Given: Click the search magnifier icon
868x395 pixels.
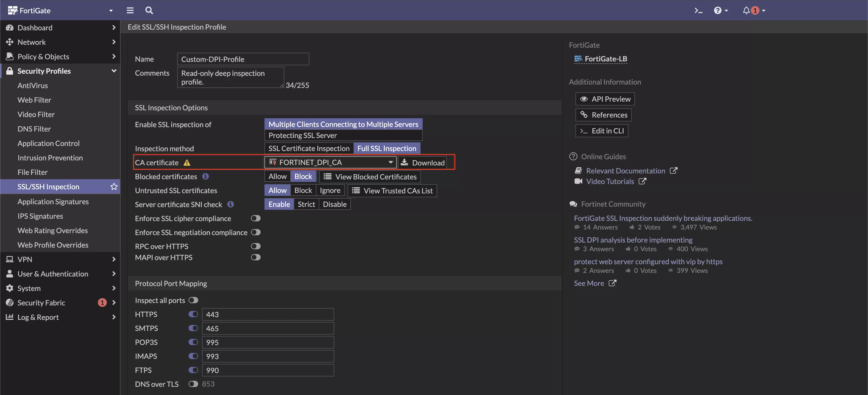Looking at the screenshot, I should [149, 10].
